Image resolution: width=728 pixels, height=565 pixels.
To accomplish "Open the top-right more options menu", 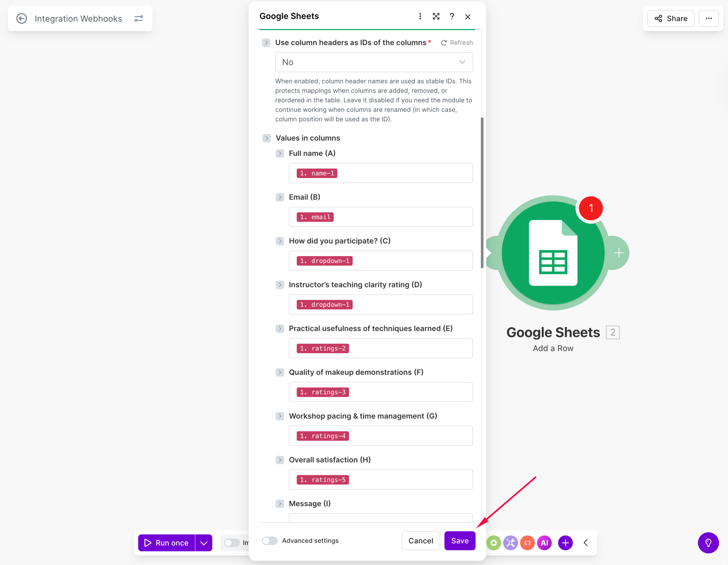I will pyautogui.click(x=709, y=18).
